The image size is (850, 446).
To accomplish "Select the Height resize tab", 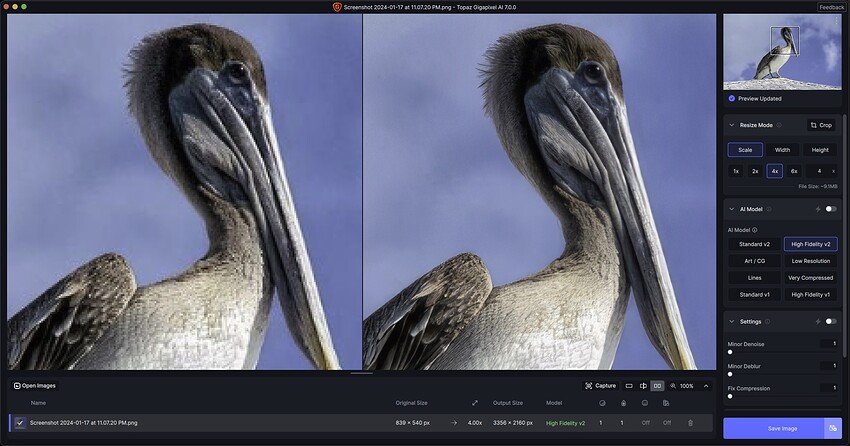I will (x=819, y=150).
